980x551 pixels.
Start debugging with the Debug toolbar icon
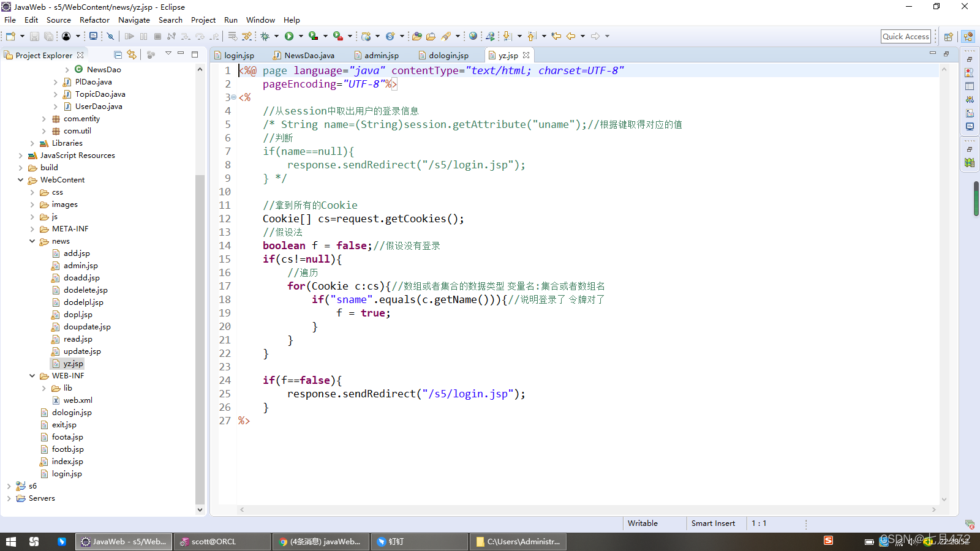coord(265,36)
